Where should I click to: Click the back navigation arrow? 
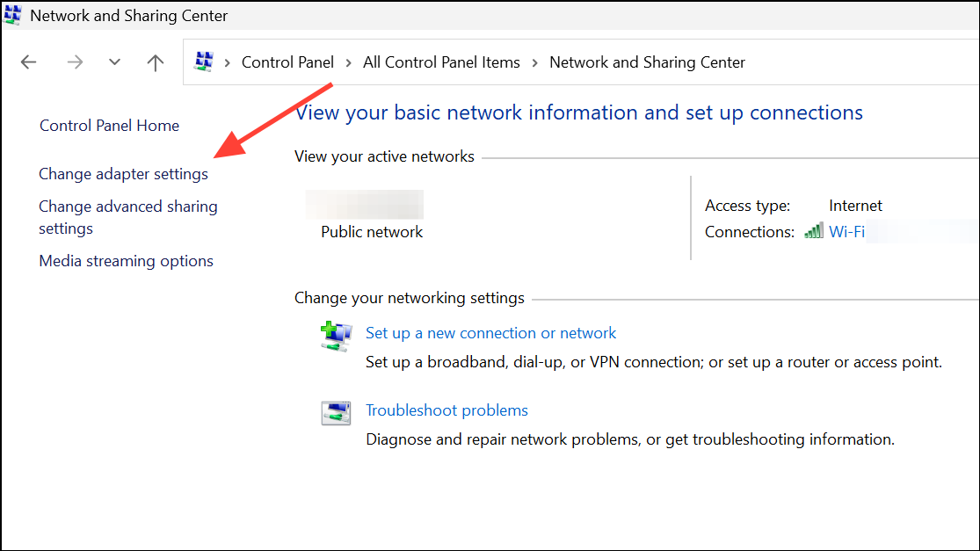pos(28,62)
